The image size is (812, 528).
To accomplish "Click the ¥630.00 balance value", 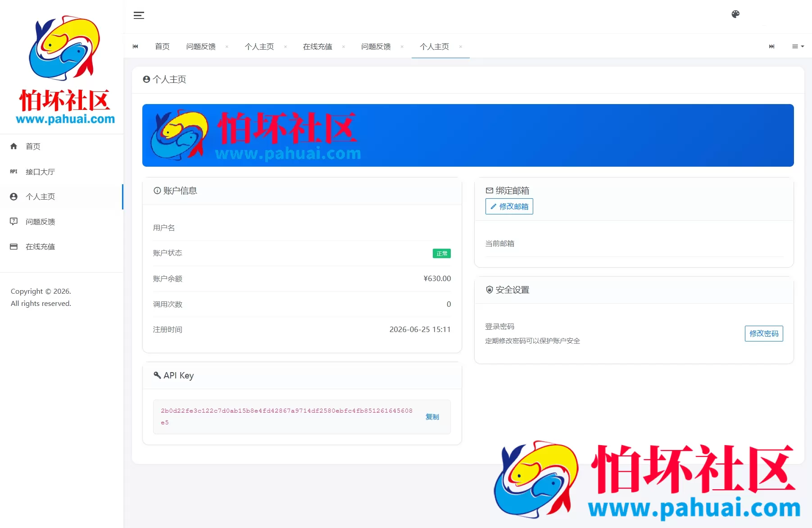I will tap(437, 278).
